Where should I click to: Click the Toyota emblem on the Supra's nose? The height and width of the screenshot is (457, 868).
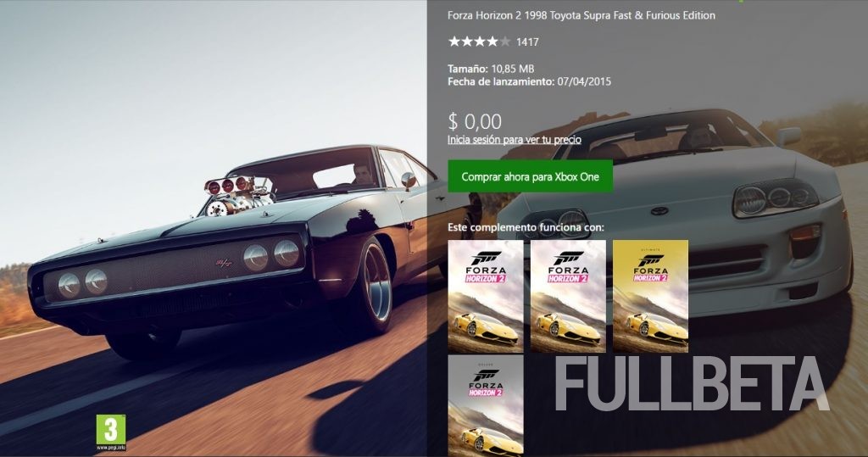point(659,211)
